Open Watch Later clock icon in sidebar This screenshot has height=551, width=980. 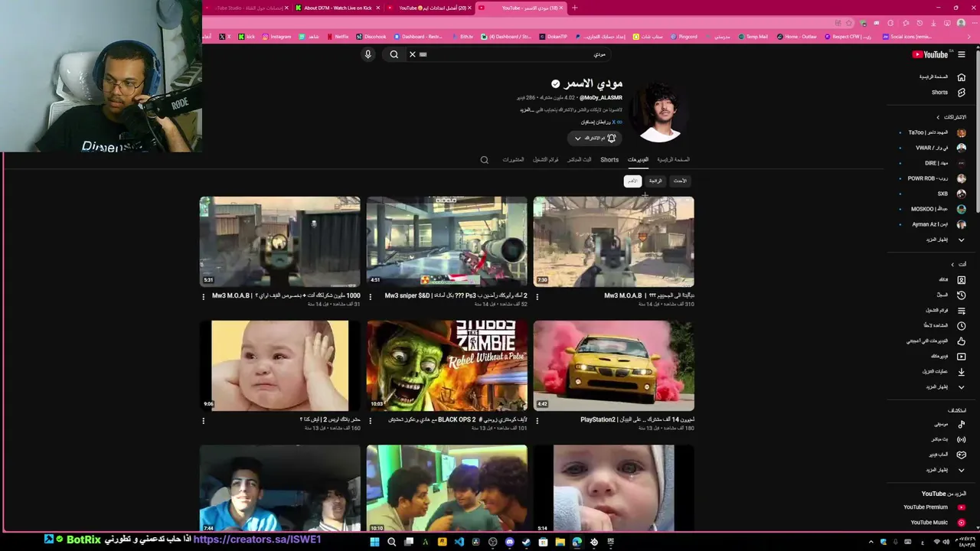(x=961, y=325)
